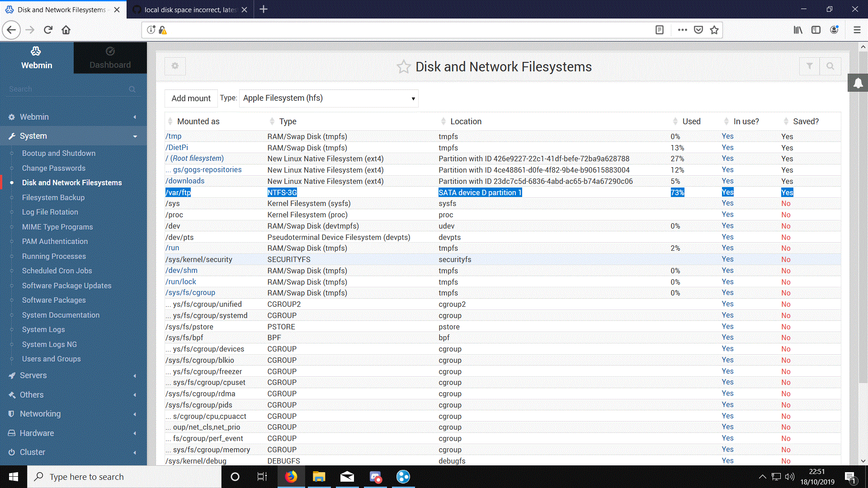Image resolution: width=868 pixels, height=488 pixels.
Task: Open a new browser tab
Action: [x=264, y=9]
